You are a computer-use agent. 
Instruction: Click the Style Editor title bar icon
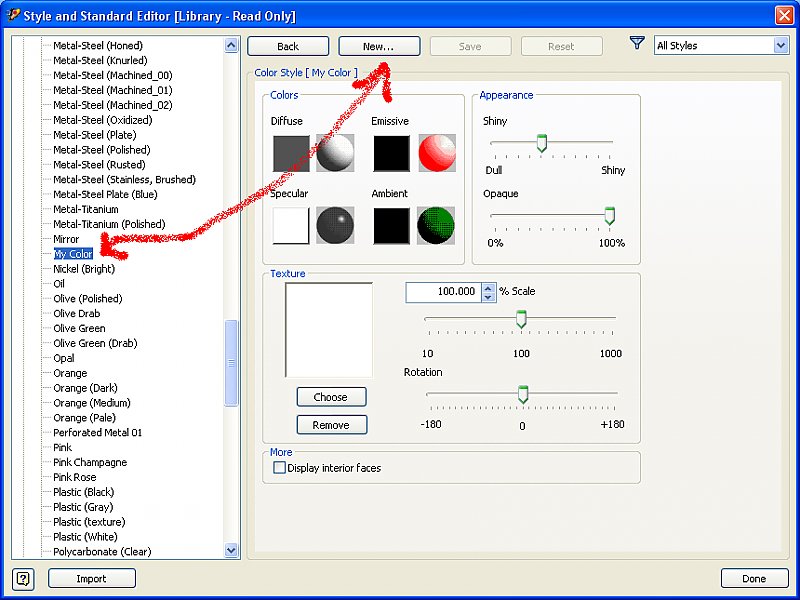coord(13,14)
